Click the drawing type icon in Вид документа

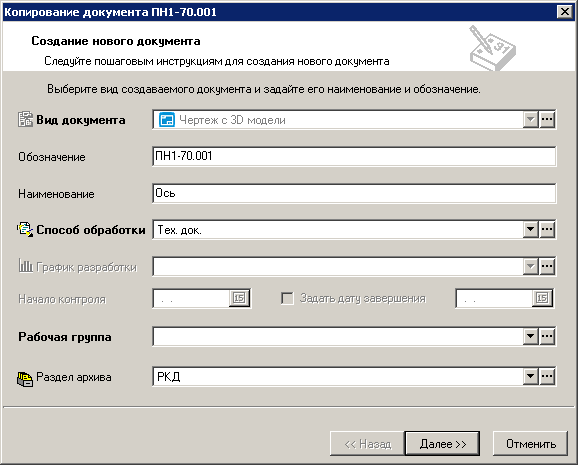click(167, 120)
